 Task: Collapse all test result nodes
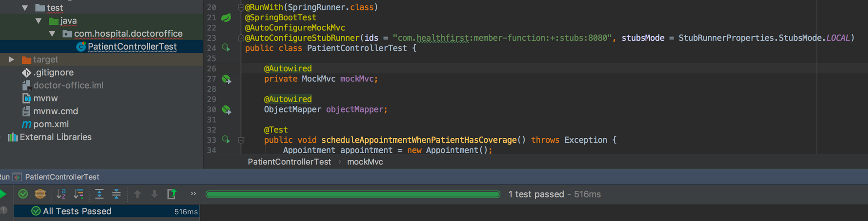[116, 194]
